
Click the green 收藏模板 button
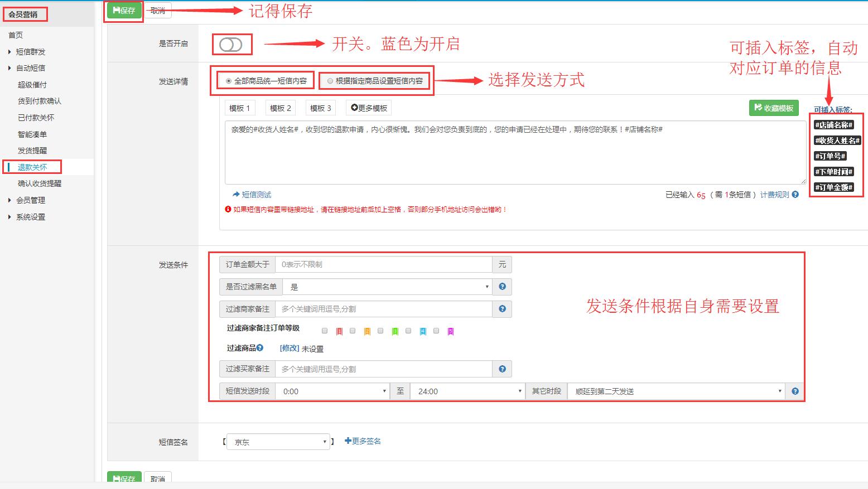coord(774,108)
